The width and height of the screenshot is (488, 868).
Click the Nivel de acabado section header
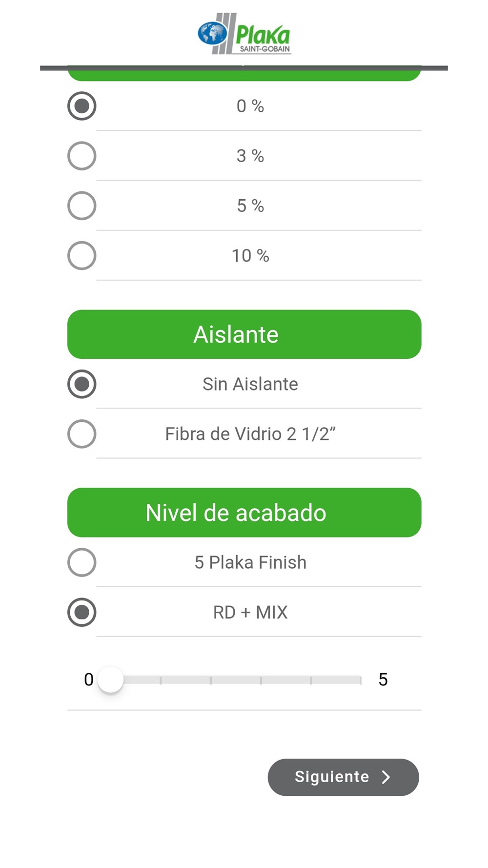(244, 513)
